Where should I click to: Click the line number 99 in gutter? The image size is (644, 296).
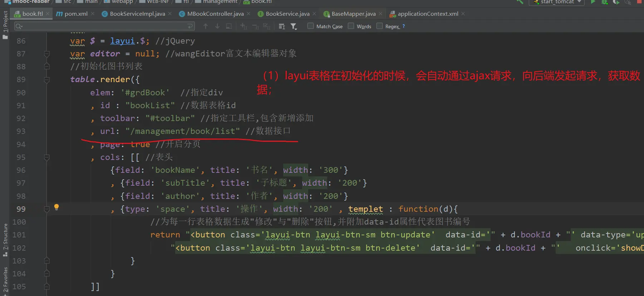[x=21, y=209]
